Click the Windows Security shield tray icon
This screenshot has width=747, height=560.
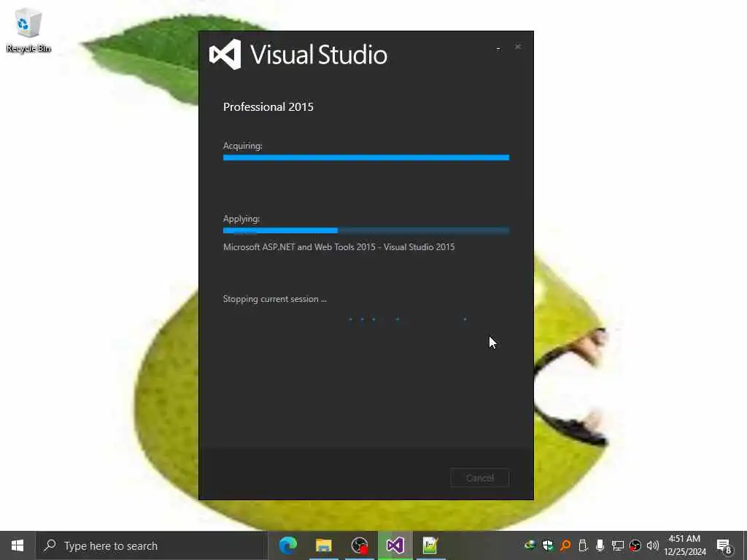pos(547,545)
